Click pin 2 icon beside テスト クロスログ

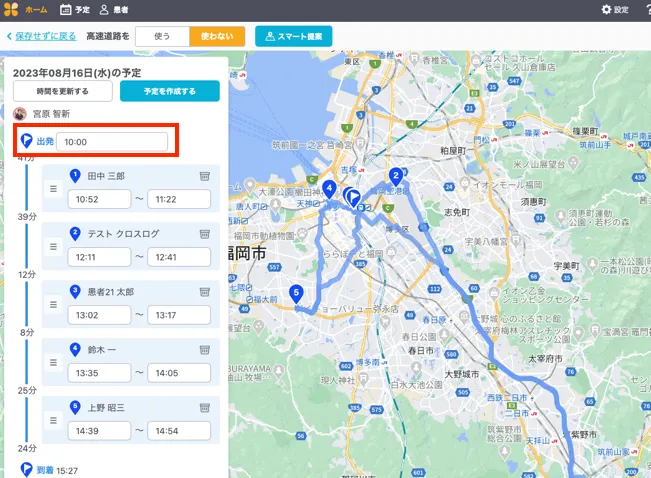coord(75,233)
